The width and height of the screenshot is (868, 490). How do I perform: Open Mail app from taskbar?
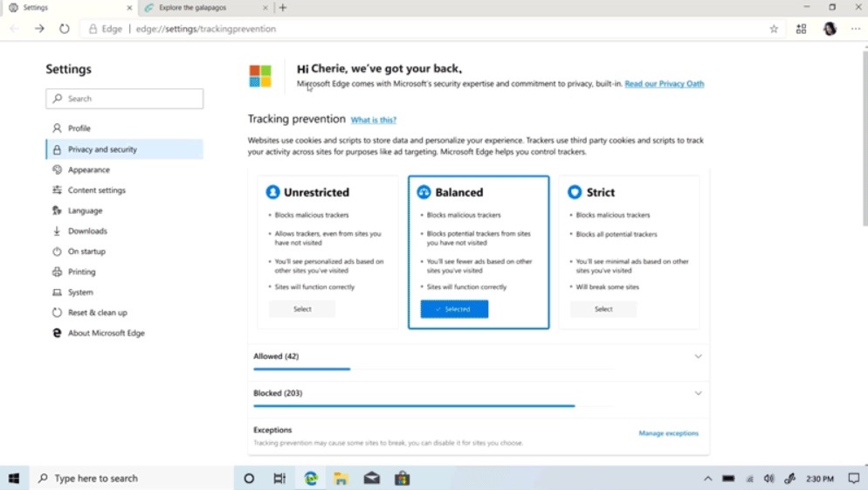[371, 479]
